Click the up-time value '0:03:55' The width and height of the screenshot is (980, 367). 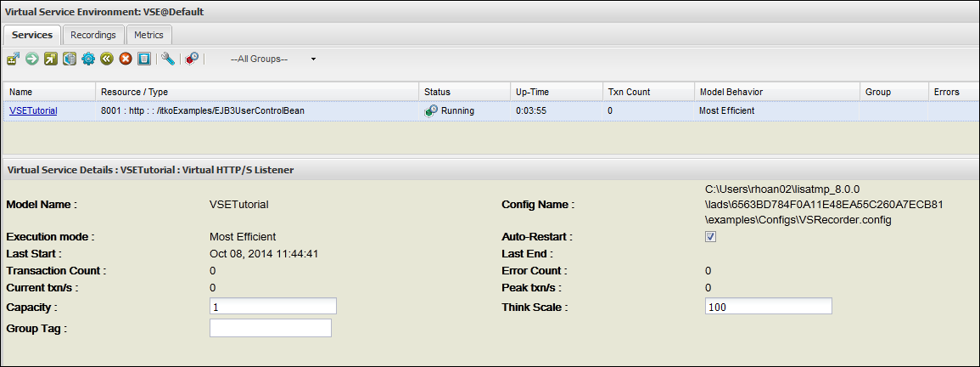(531, 110)
